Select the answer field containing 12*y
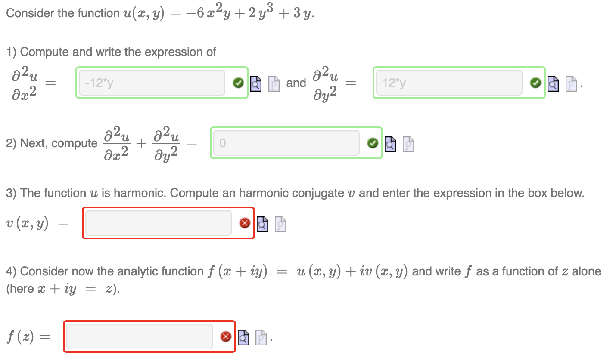This screenshot has width=610, height=364. [x=448, y=83]
